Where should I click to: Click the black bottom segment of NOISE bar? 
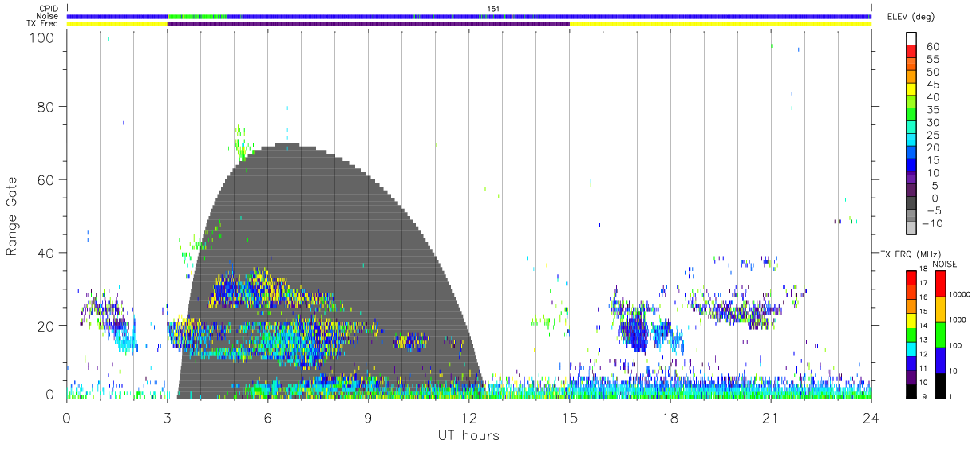click(941, 386)
